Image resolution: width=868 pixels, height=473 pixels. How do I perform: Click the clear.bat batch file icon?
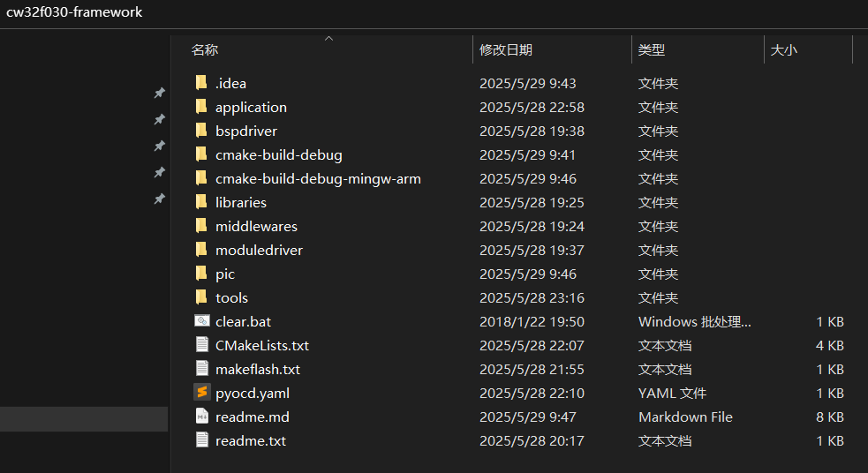pyautogui.click(x=202, y=321)
